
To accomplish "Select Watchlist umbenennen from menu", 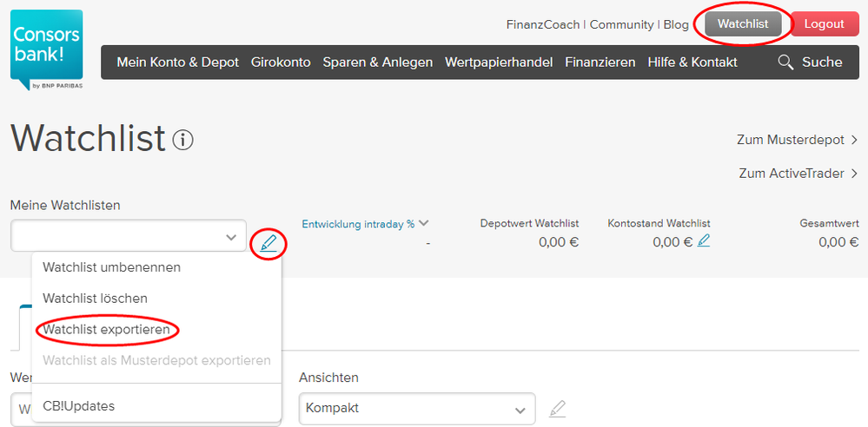I will coord(112,267).
